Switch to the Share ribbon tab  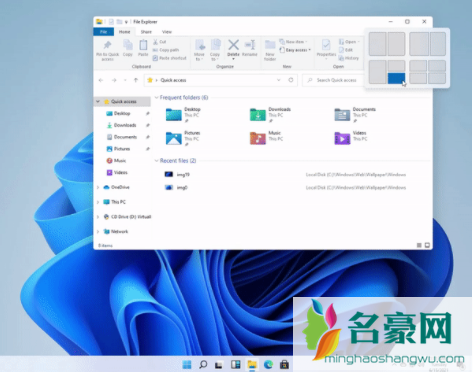146,32
